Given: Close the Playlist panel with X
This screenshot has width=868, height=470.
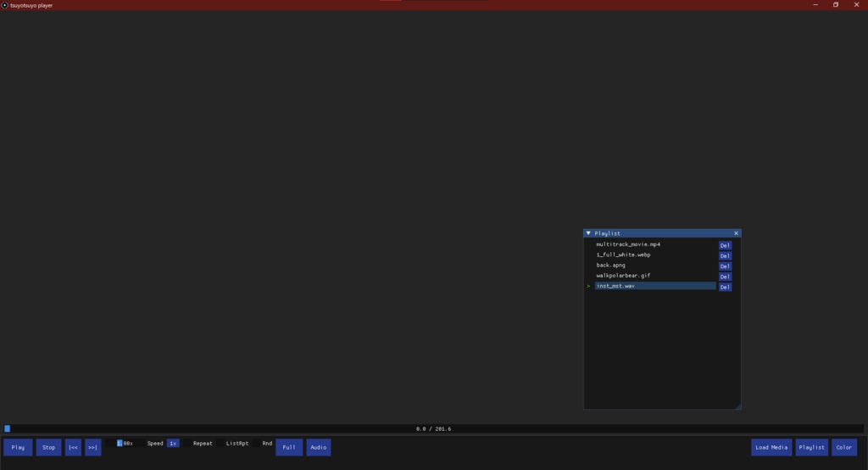Looking at the screenshot, I should click(x=736, y=233).
